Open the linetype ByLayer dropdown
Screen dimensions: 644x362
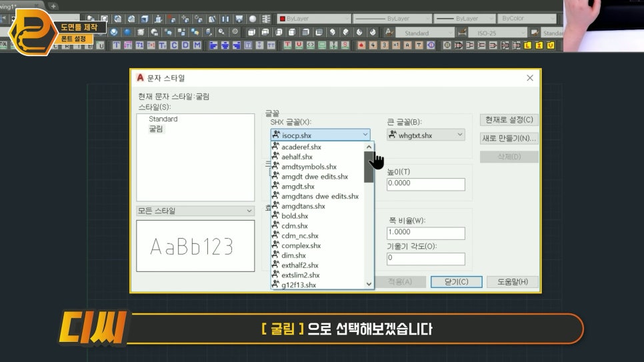pyautogui.click(x=392, y=19)
